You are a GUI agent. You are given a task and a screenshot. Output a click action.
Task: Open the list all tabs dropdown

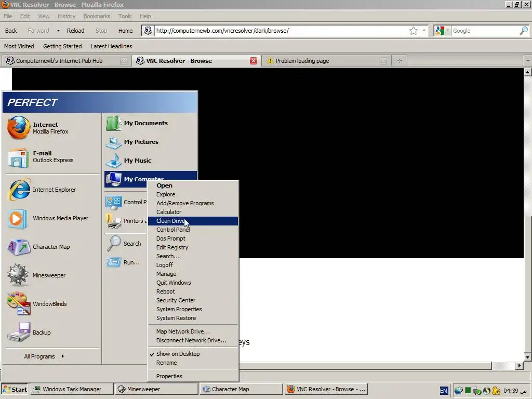tap(528, 61)
